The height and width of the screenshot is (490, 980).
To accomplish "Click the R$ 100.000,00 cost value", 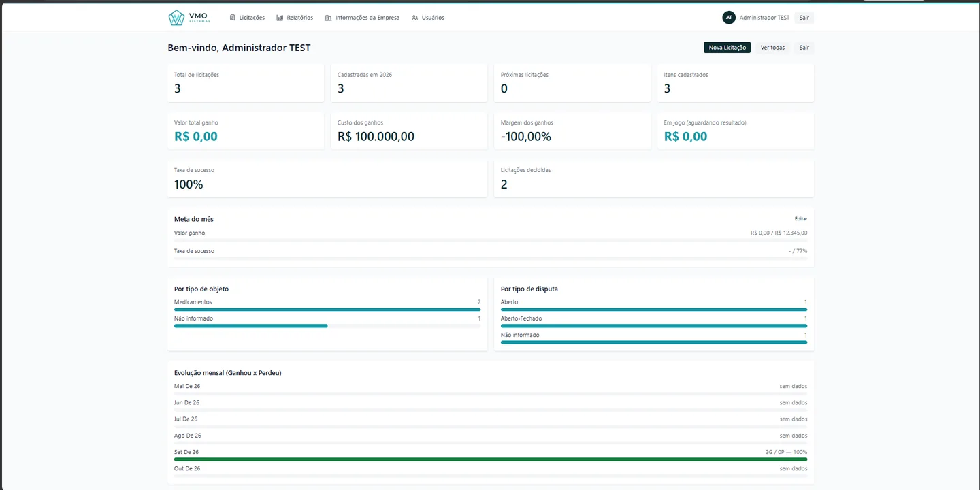I will (376, 136).
